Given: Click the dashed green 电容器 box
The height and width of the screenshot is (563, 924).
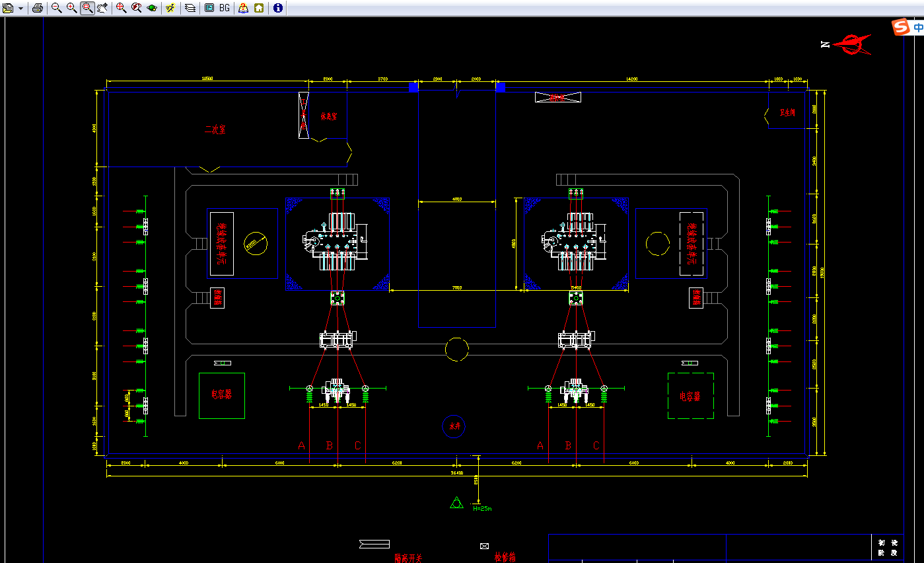Looking at the screenshot, I should point(690,396).
